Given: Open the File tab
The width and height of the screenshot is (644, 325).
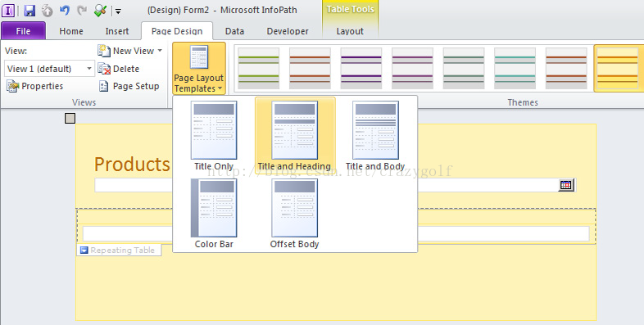Looking at the screenshot, I should (x=23, y=31).
